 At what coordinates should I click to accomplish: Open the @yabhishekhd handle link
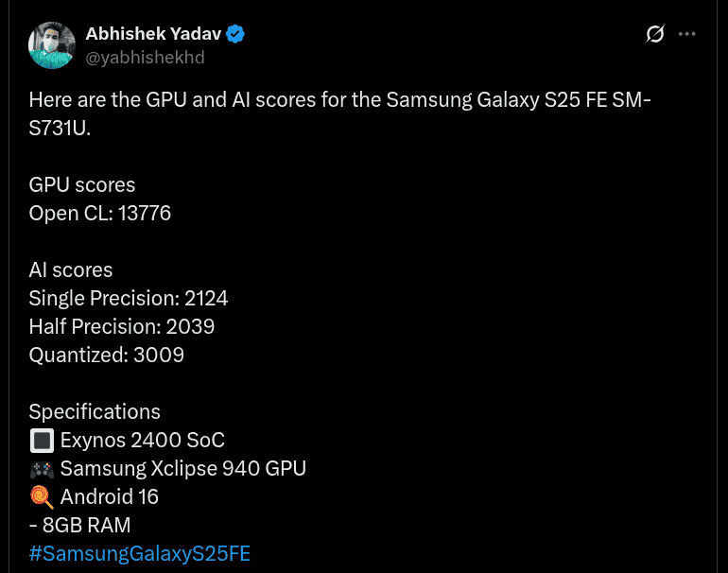click(145, 58)
